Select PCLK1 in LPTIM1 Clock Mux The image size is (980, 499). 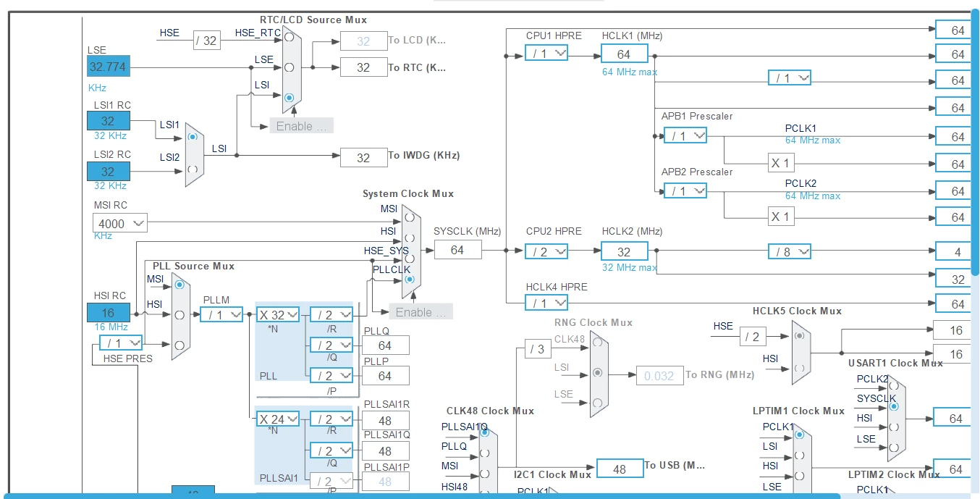click(799, 435)
